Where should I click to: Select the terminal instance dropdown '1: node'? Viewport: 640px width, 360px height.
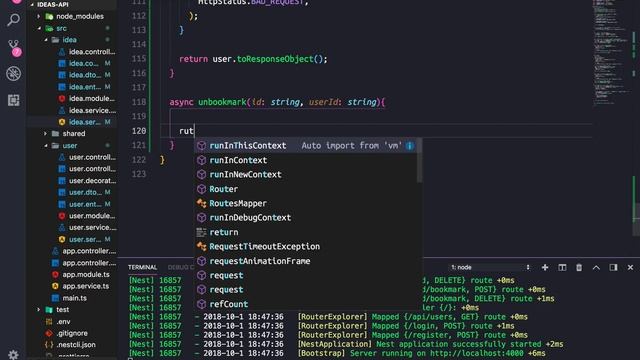coord(490,267)
